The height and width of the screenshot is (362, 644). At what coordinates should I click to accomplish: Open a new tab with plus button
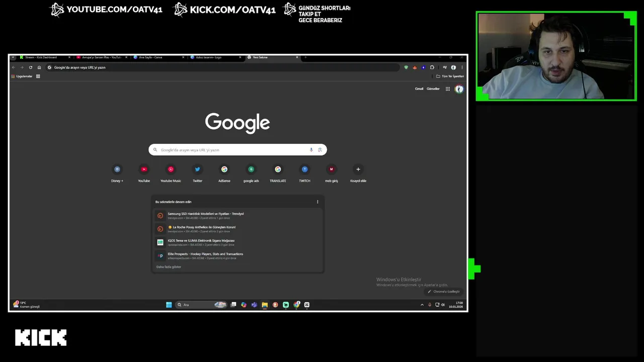305,57
